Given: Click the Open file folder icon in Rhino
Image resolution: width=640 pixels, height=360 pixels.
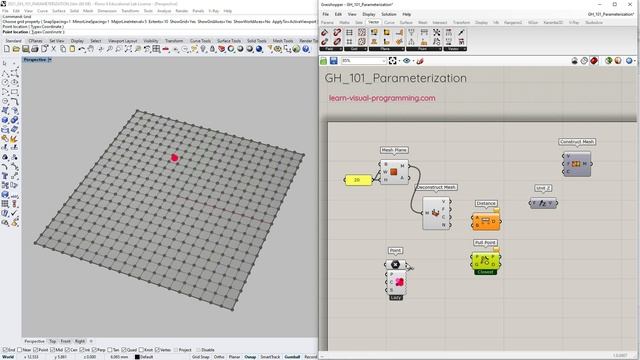Looking at the screenshot, I should [16, 49].
